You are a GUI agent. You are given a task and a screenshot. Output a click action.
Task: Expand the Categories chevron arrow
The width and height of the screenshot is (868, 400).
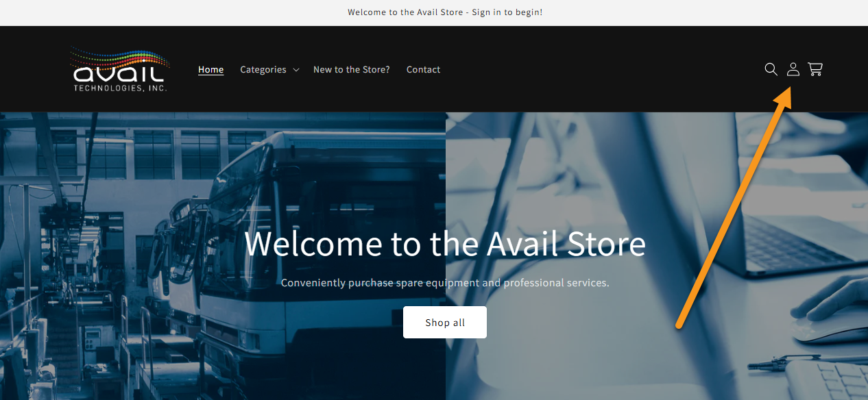(296, 70)
